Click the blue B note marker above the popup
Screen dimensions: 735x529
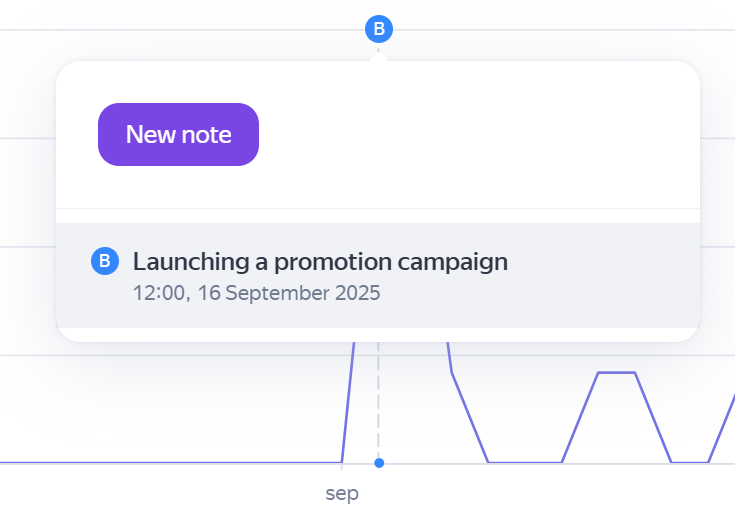coord(378,30)
